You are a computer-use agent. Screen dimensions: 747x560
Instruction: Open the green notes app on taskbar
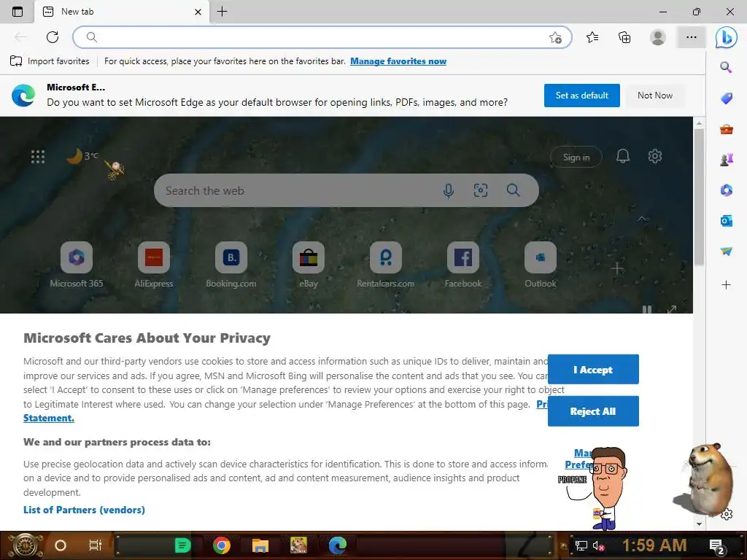182,545
